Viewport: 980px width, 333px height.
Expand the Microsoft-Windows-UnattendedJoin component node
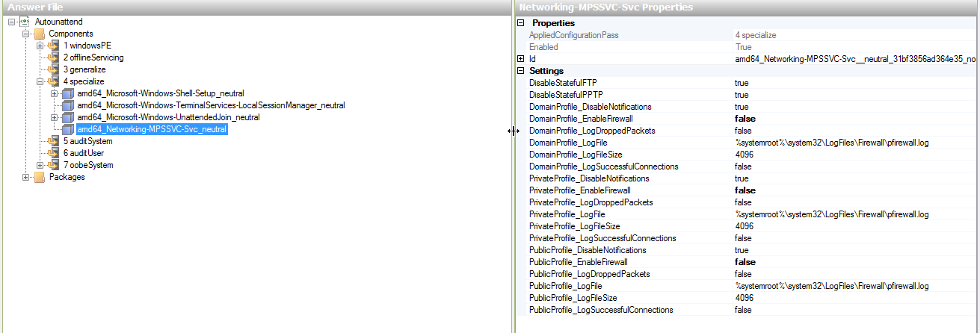(55, 117)
